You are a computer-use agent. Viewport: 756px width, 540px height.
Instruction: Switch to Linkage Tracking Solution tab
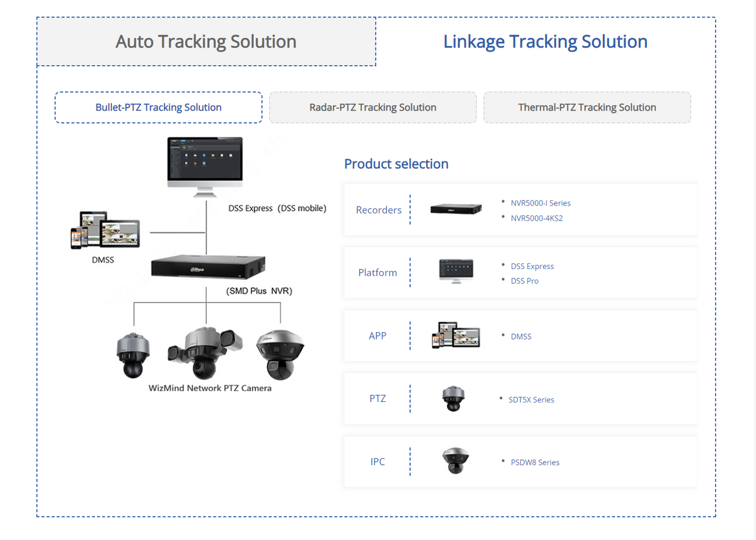[x=546, y=42]
